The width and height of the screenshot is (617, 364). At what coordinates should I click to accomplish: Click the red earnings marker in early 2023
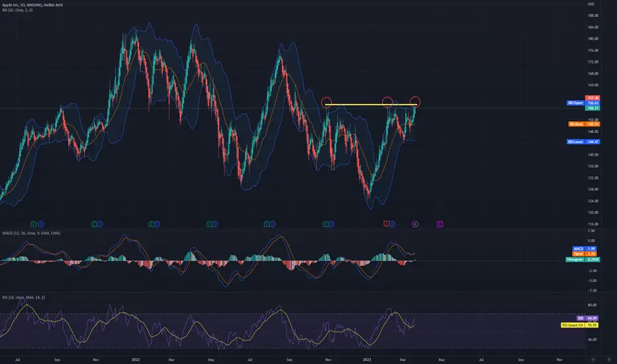(387, 224)
